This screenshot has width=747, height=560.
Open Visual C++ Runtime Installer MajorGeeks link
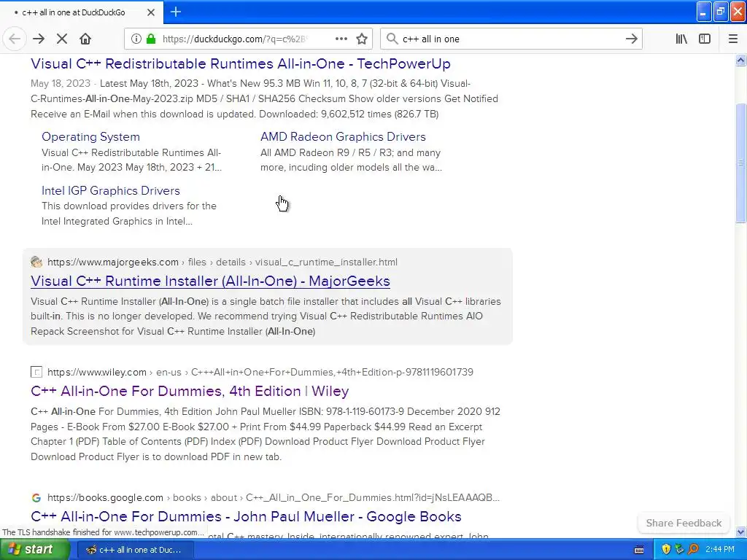[x=210, y=281]
